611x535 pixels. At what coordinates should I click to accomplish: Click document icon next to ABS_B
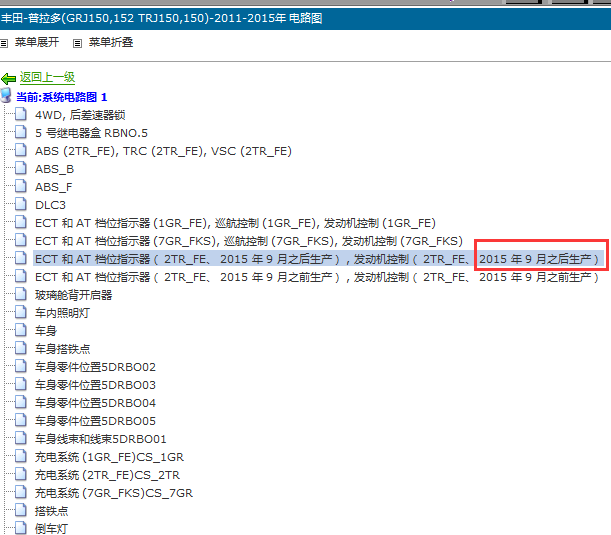[21, 168]
